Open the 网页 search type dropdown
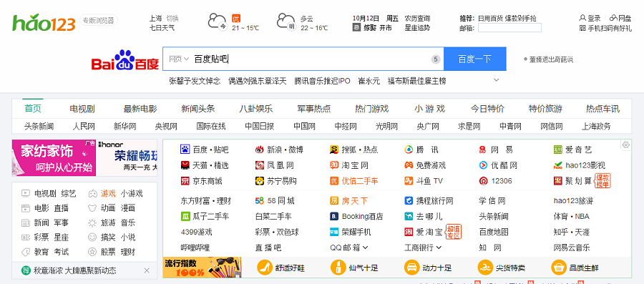The height and width of the screenshot is (284, 644). click(x=179, y=59)
